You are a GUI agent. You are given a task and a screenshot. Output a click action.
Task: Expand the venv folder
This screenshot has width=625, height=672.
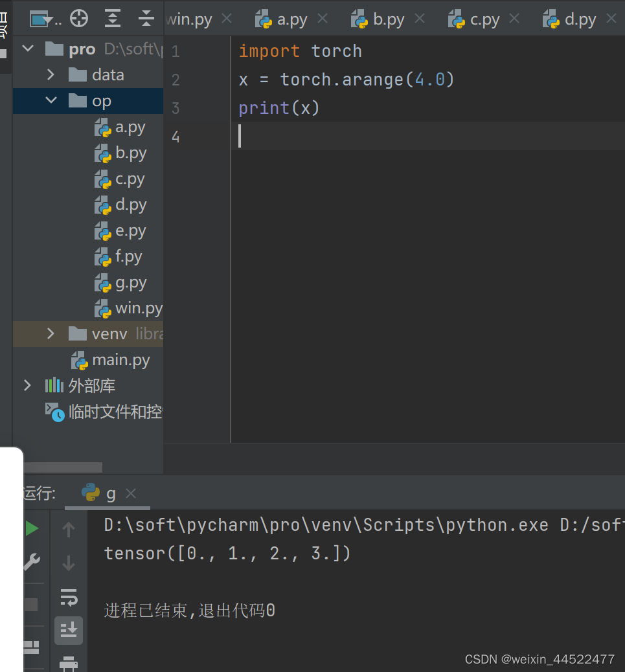[51, 333]
